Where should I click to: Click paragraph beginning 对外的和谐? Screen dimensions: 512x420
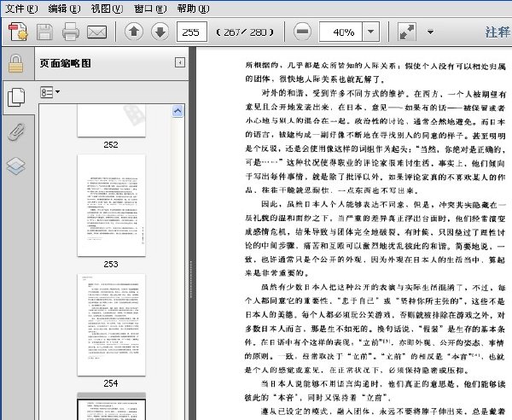pos(375,142)
